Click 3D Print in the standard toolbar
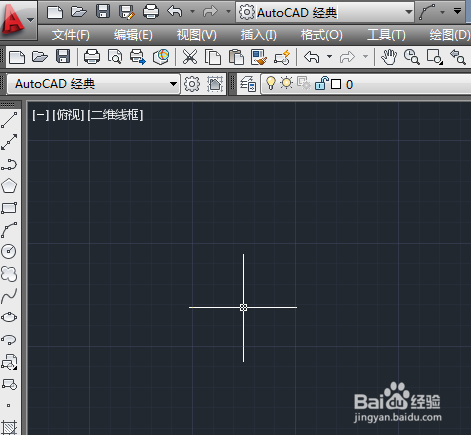The image size is (471, 435). (x=161, y=57)
